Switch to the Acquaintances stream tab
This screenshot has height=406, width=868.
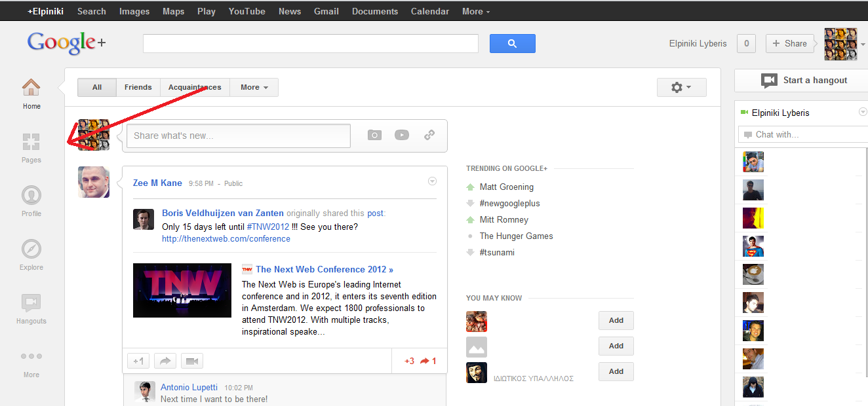click(x=195, y=87)
